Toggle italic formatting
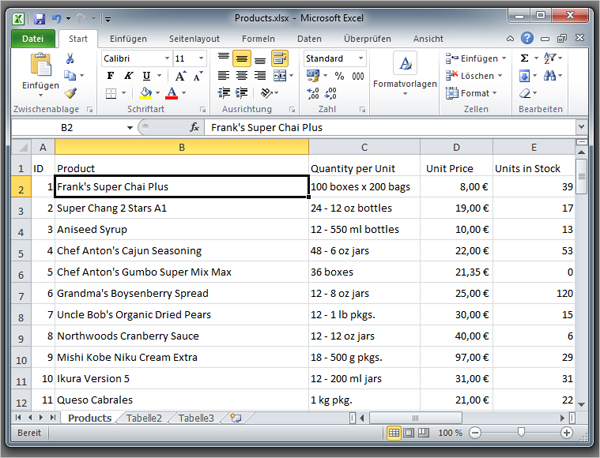 [x=128, y=76]
